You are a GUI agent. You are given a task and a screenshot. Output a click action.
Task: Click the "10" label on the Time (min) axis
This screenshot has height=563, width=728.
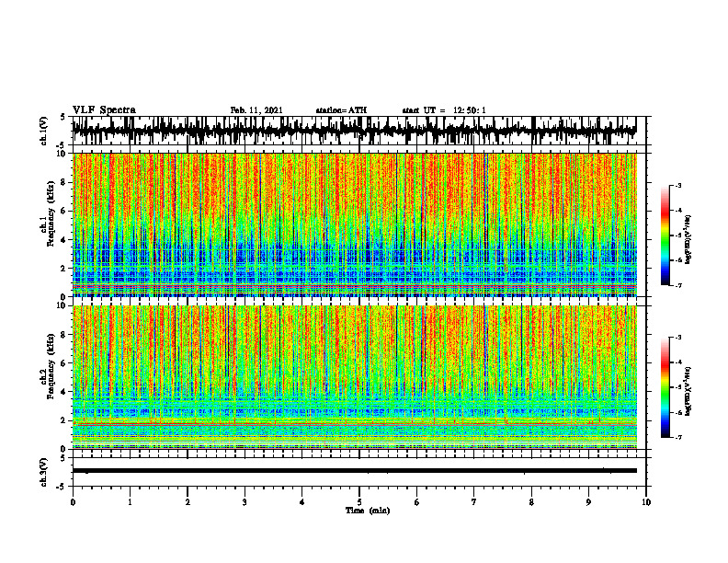(x=646, y=502)
